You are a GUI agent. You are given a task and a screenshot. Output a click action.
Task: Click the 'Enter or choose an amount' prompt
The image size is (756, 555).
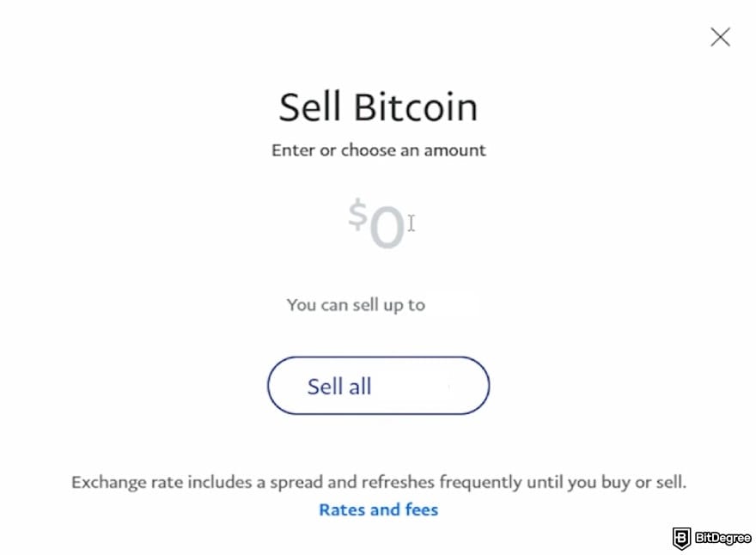[x=378, y=149]
